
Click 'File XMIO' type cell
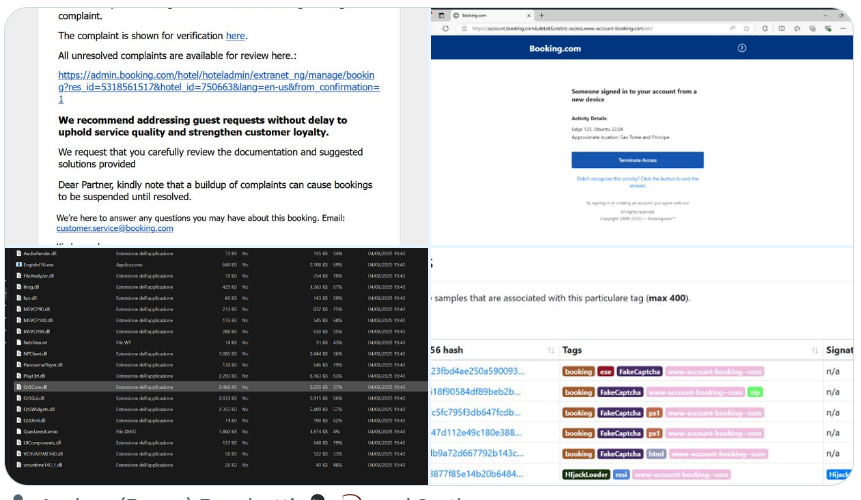point(126,431)
